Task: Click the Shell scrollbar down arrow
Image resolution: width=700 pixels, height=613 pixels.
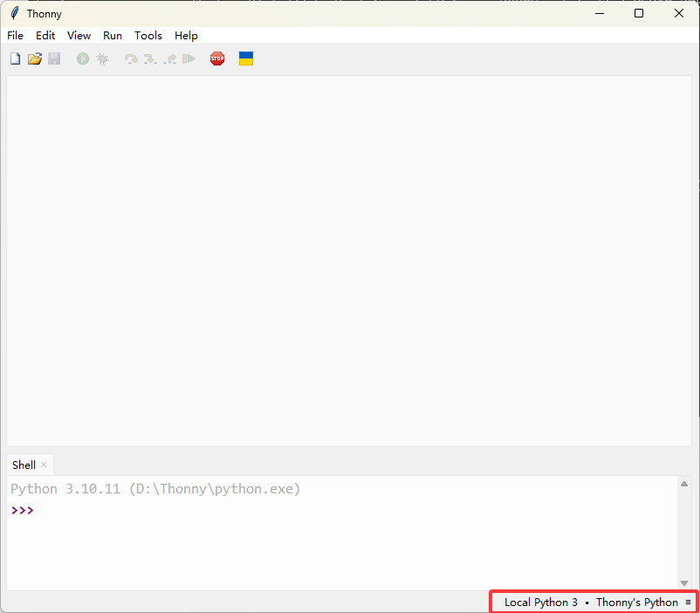Action: click(x=684, y=583)
